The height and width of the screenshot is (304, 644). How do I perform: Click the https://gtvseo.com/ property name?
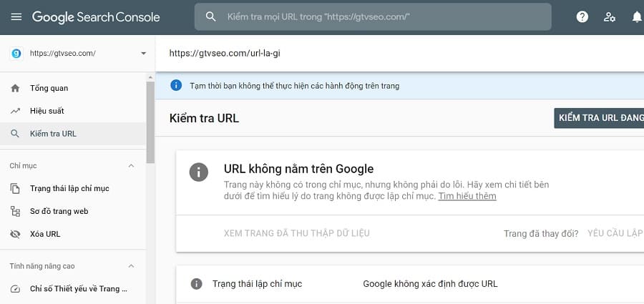click(x=63, y=54)
